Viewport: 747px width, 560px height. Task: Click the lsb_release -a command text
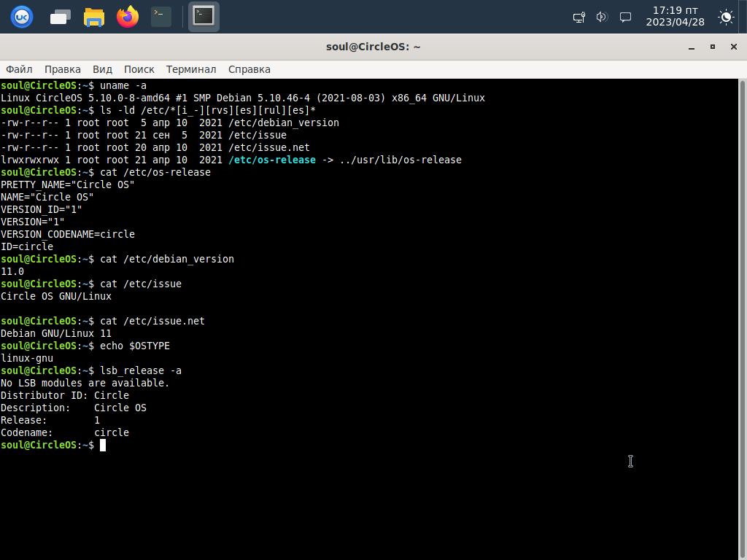(x=141, y=370)
